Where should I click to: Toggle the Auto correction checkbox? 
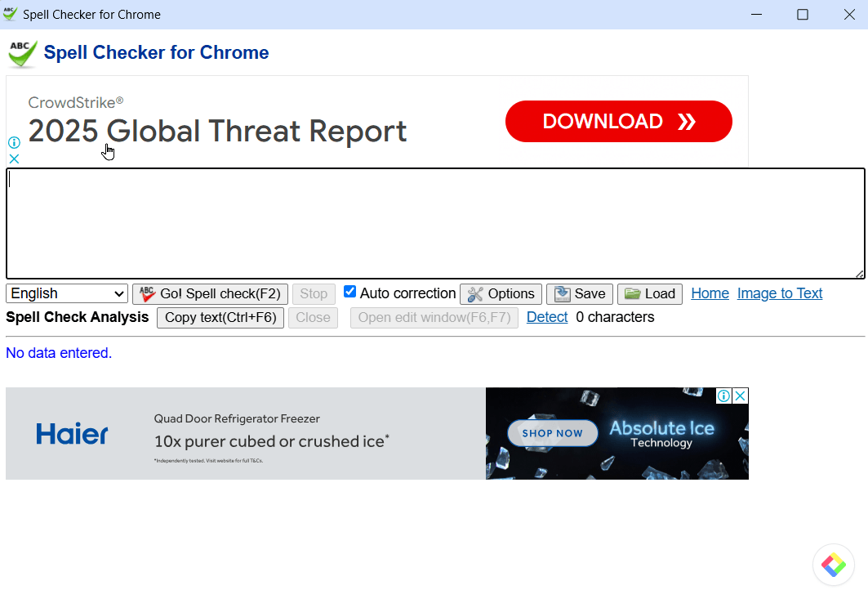349,292
